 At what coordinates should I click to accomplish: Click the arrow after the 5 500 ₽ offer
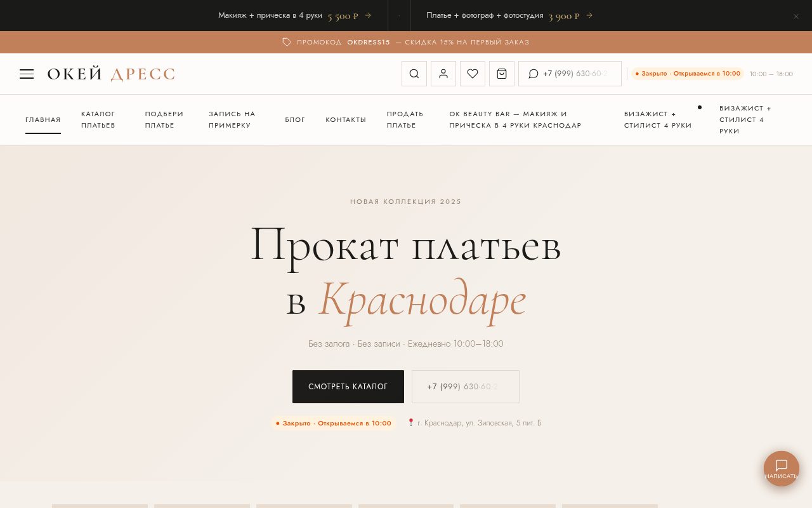pos(368,15)
